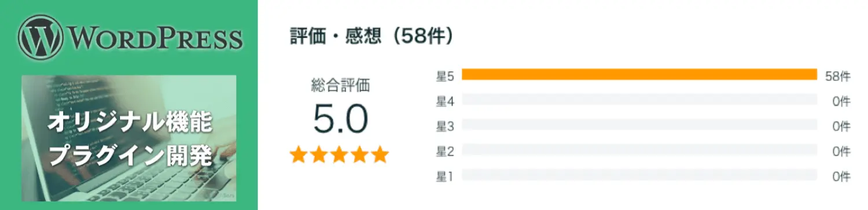Click the 星5 label
Screen dimensions: 868x210
click(x=445, y=75)
